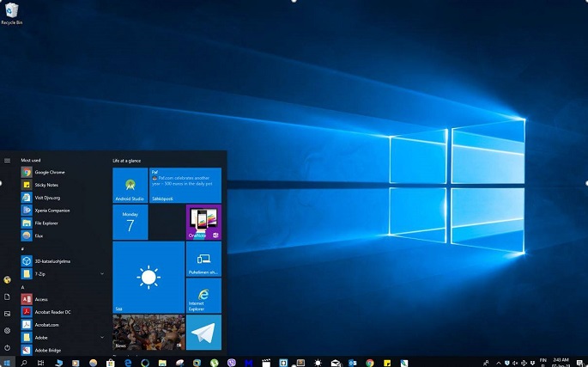Screen dimensions: 588x367
Task: Expand the Adobe folder group
Action: tap(102, 338)
